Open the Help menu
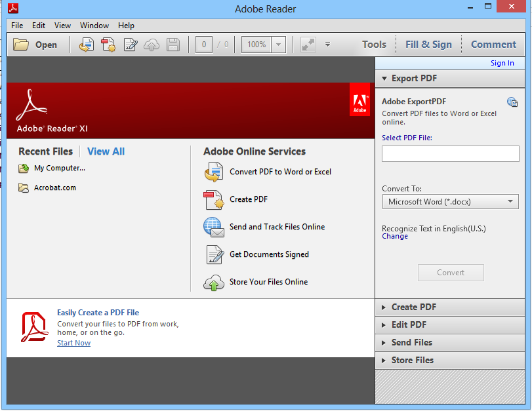Image resolution: width=532 pixels, height=411 pixels. (126, 26)
